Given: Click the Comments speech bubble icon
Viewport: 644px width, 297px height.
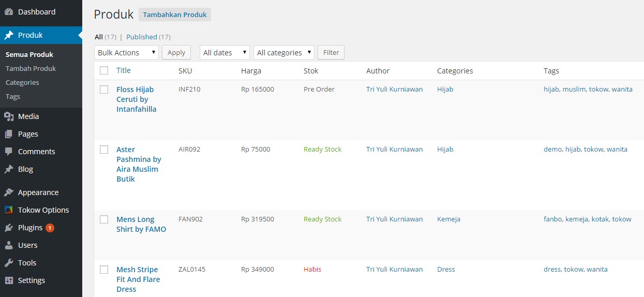Looking at the screenshot, I should pyautogui.click(x=9, y=152).
